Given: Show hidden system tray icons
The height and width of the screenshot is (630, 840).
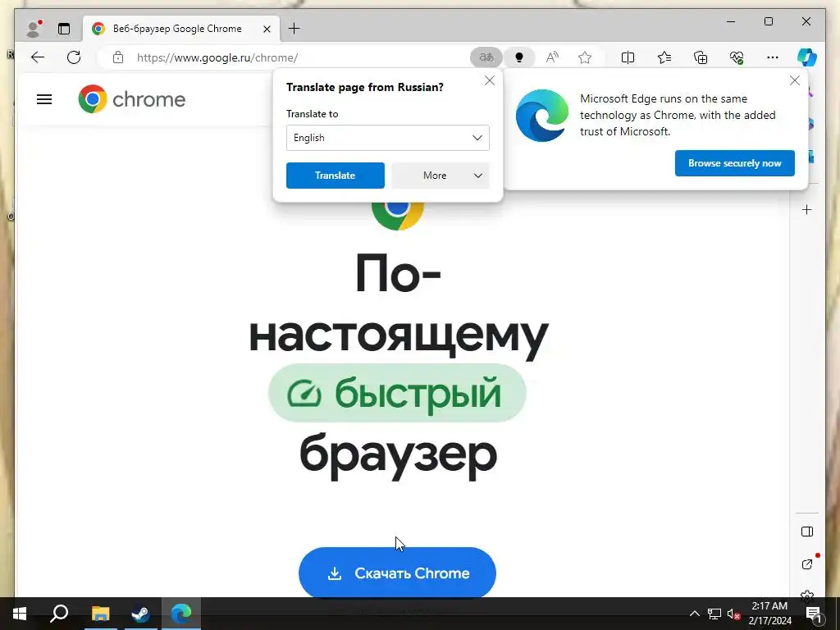Looking at the screenshot, I should pos(694,614).
